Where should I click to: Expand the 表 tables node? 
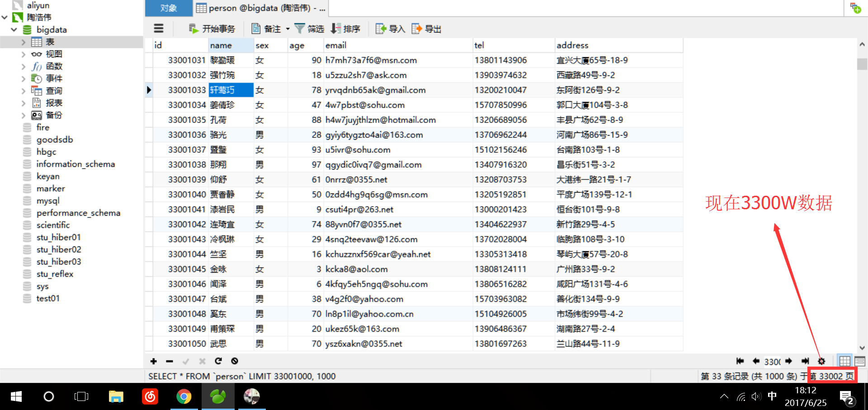click(x=24, y=42)
